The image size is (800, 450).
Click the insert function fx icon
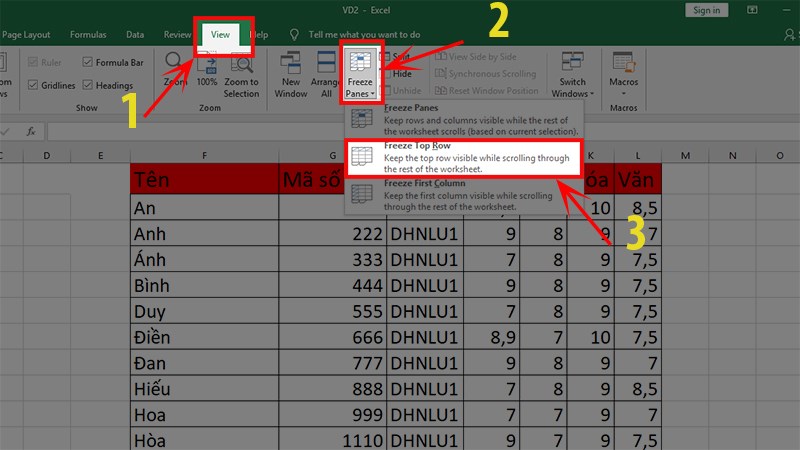pyautogui.click(x=31, y=132)
